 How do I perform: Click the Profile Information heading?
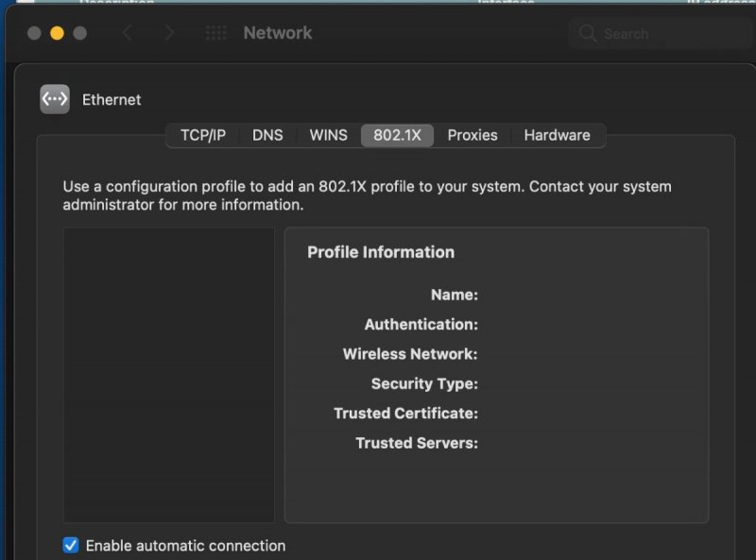point(381,252)
